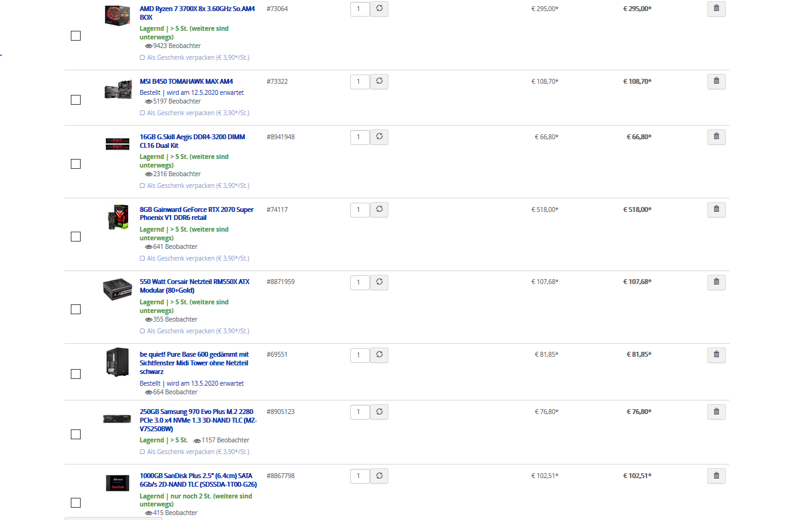Viewport: 812px width, 520px height.
Task: Tick the SanDisk Plus 1000GB row checkbox
Action: click(x=76, y=502)
